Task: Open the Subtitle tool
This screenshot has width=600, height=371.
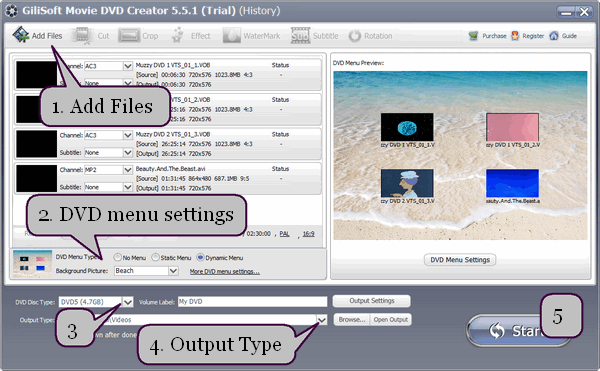Action: pyautogui.click(x=315, y=36)
